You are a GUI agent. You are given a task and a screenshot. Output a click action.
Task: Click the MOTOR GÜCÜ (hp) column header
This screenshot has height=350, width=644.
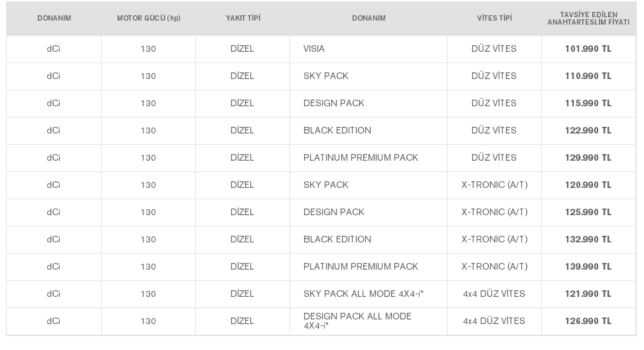(148, 18)
